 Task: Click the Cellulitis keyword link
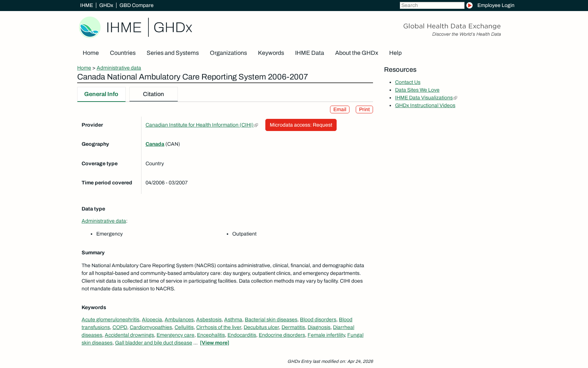(184, 327)
